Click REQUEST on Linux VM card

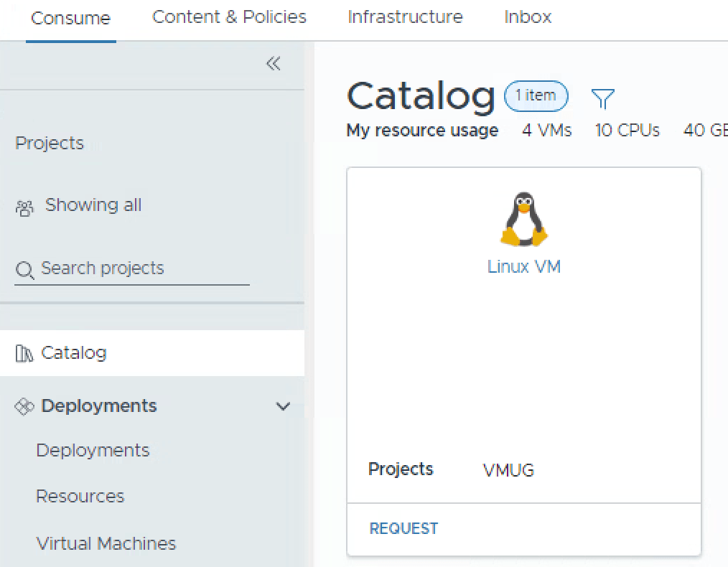[403, 529]
